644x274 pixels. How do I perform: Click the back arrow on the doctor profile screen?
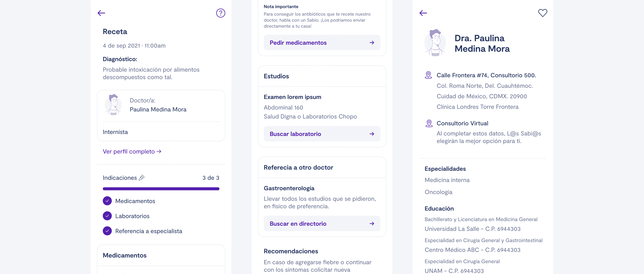[x=423, y=13]
